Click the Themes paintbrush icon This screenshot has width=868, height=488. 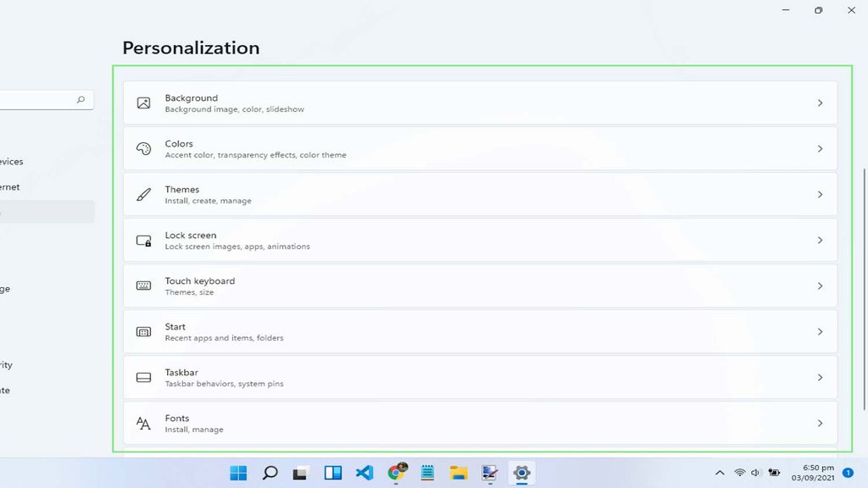coord(142,194)
